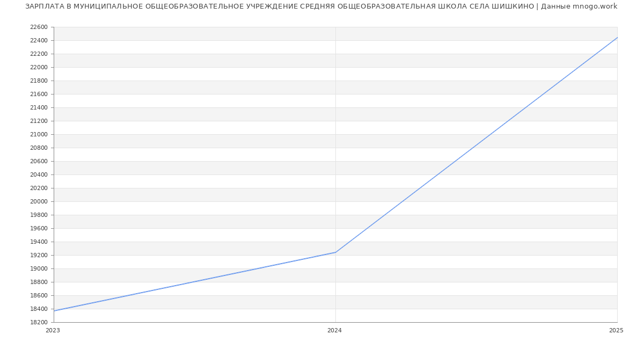Click the chart title text at top
This screenshot has width=644, height=349.
pos(321,6)
